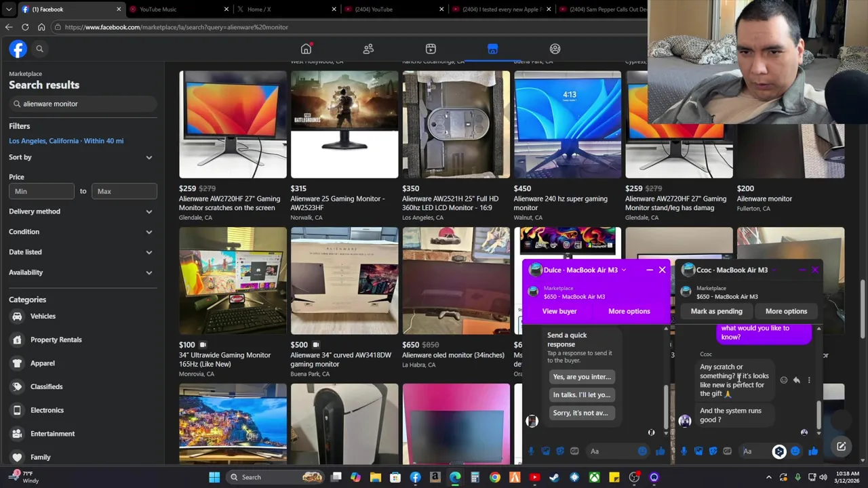868x488 pixels.
Task: Open the GIF picker in Ccoc chat
Action: 727,451
